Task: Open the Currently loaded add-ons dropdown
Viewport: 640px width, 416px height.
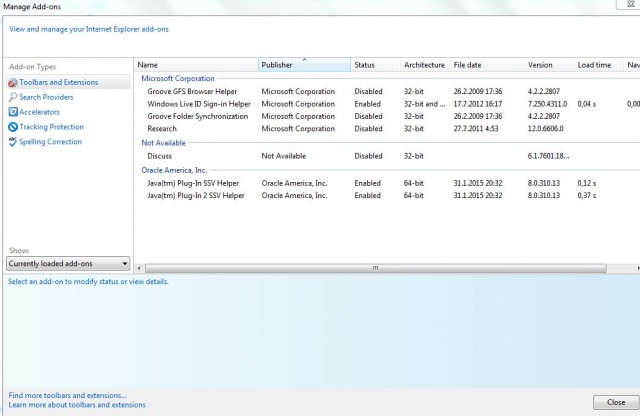Action: [x=68, y=264]
